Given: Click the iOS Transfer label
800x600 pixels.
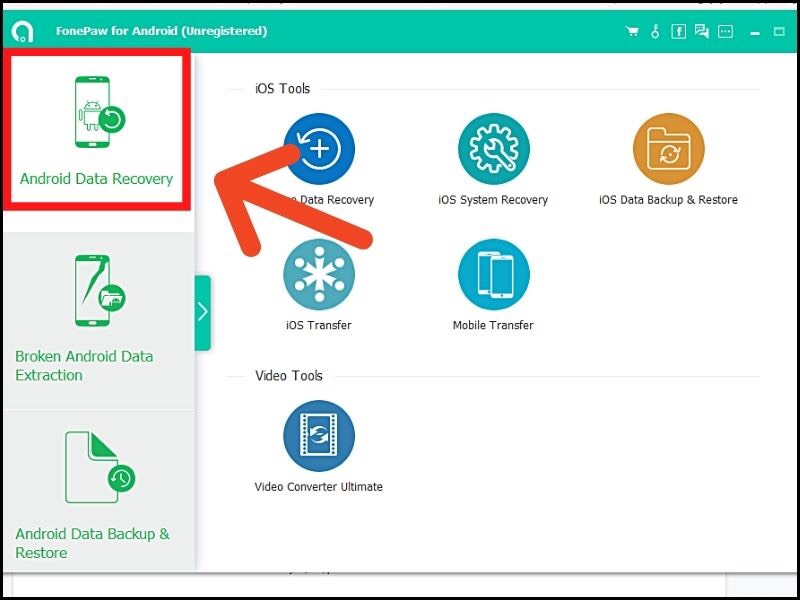Looking at the screenshot, I should (319, 325).
